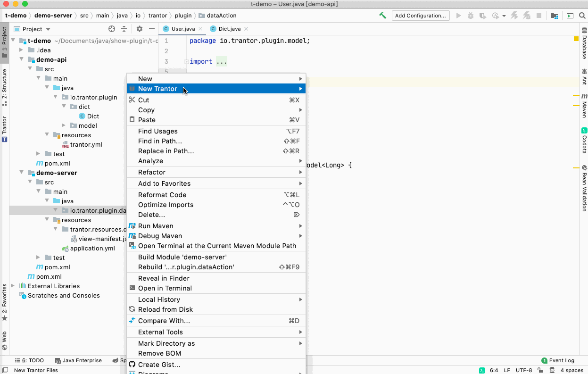588x374 pixels.
Task: Click the yellow warning marker atop editor scrollbar
Action: click(576, 39)
